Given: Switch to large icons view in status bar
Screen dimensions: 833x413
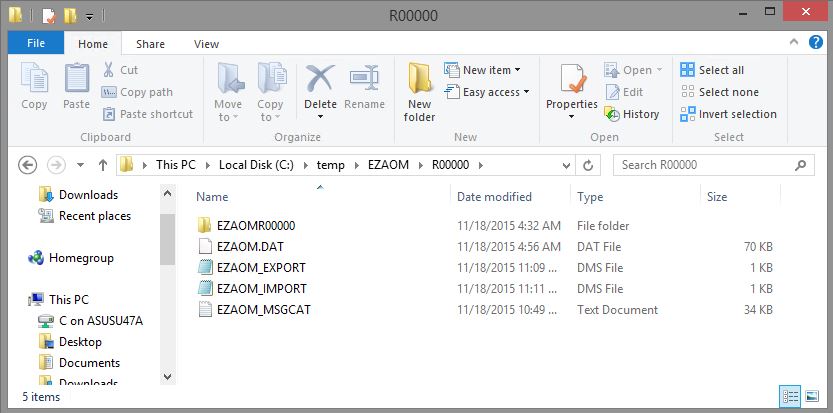Looking at the screenshot, I should coord(813,397).
